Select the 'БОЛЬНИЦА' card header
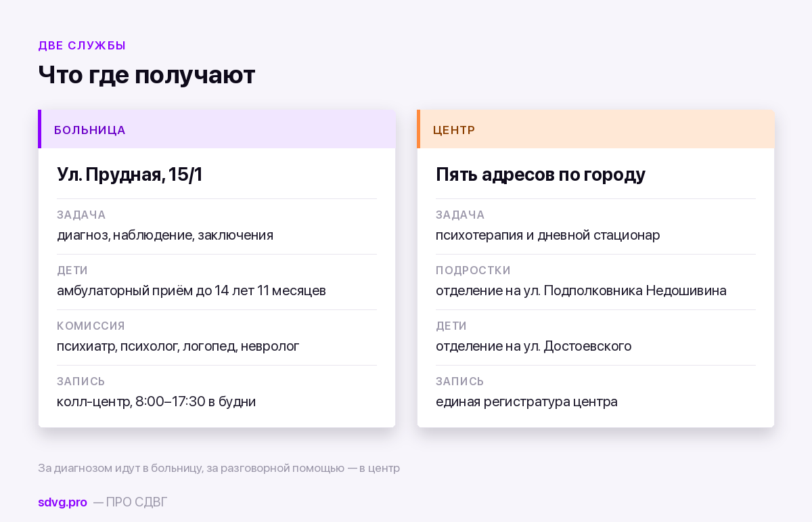 coord(217,129)
